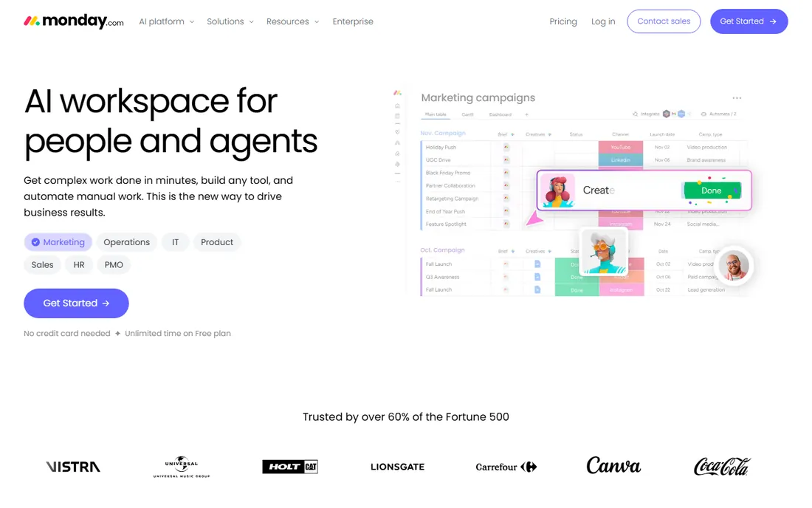Click the Brand awareness cell

click(706, 160)
